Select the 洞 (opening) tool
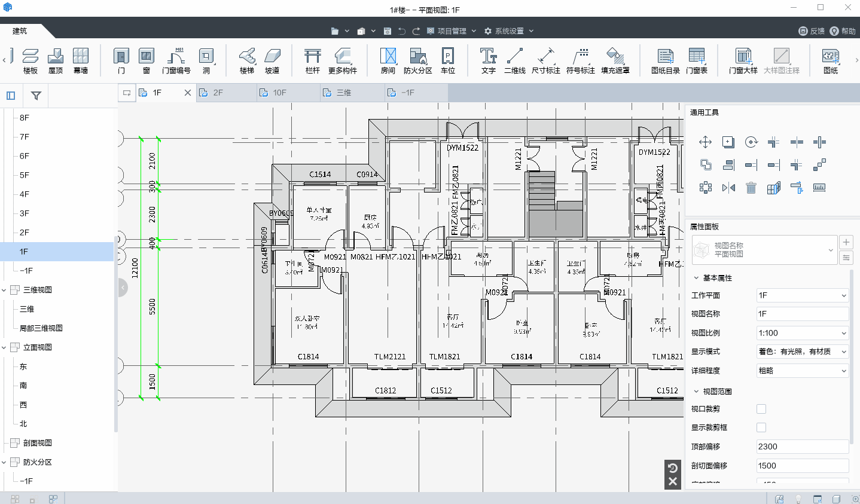 coord(206,62)
